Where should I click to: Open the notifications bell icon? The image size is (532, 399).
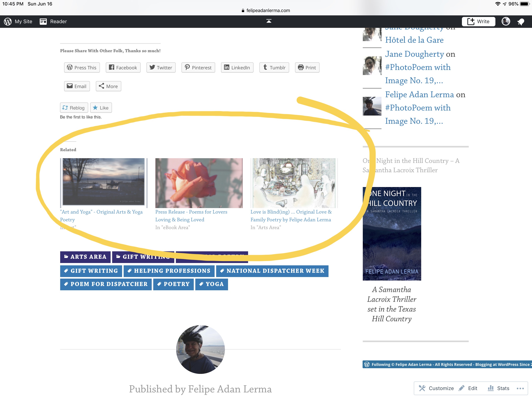(x=521, y=22)
